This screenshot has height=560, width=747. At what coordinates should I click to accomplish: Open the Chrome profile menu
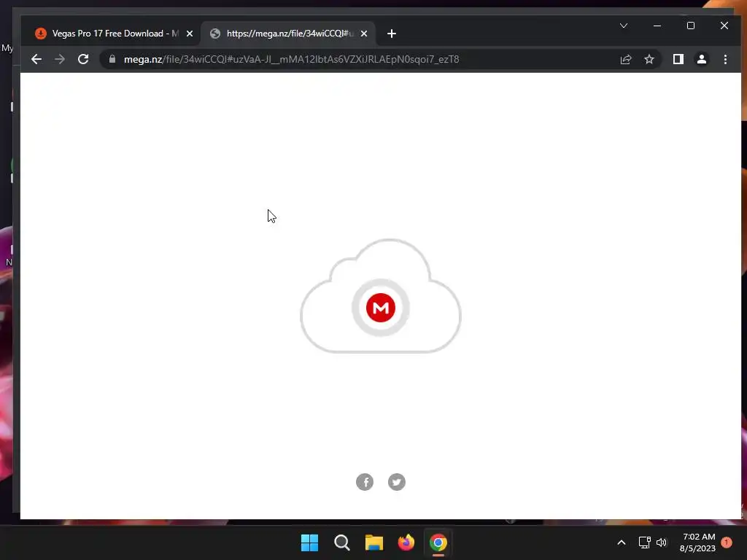pyautogui.click(x=701, y=59)
